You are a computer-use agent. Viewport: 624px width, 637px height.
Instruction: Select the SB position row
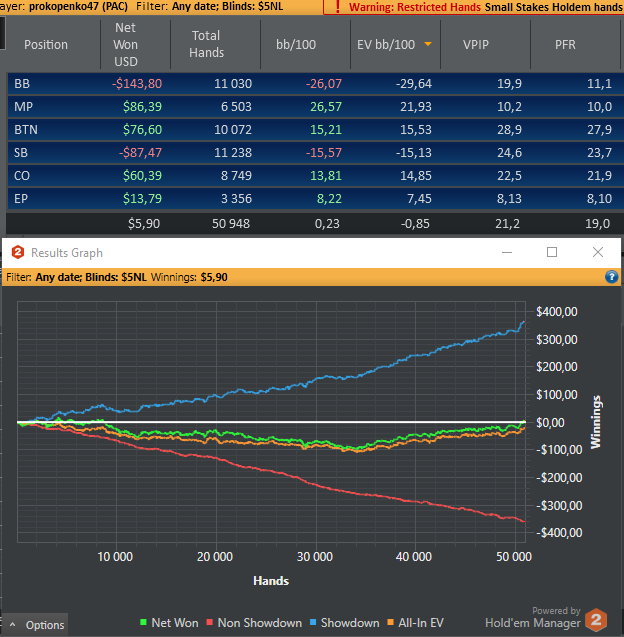tap(316, 153)
